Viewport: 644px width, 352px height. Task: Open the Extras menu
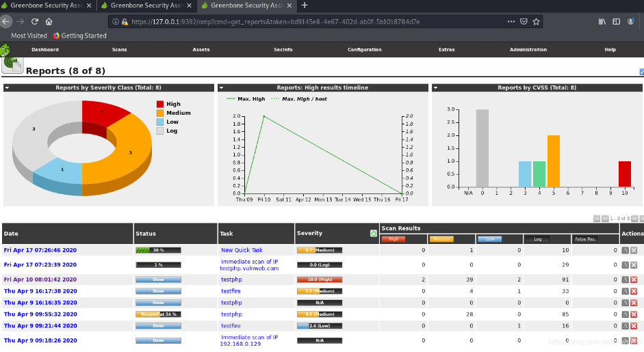coord(446,50)
